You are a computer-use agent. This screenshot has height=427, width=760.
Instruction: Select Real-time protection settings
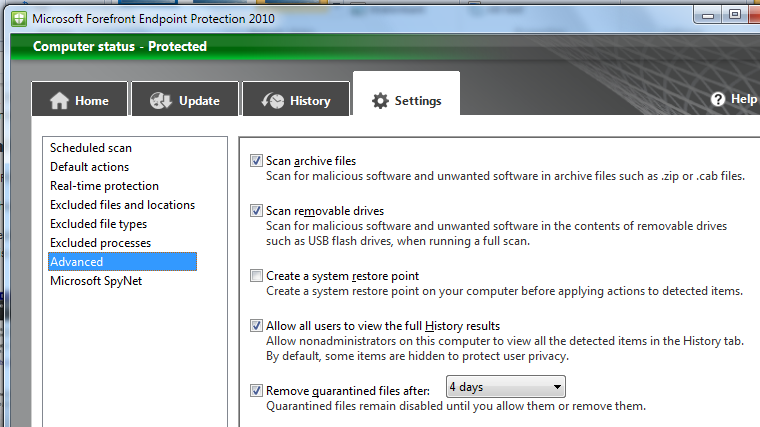(104, 186)
